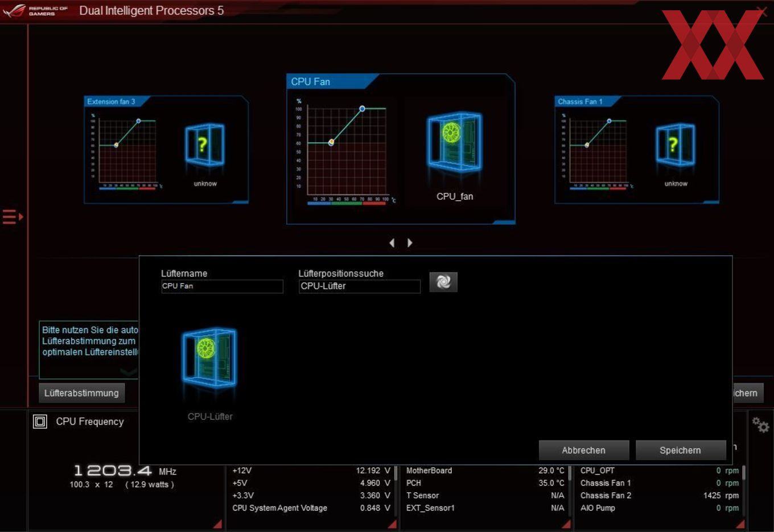Click the AIO Pump rpm row
This screenshot has width=774, height=532.
click(x=659, y=508)
